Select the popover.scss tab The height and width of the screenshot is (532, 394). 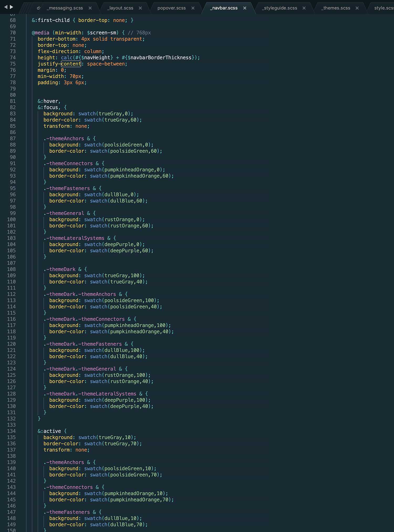[x=171, y=8]
